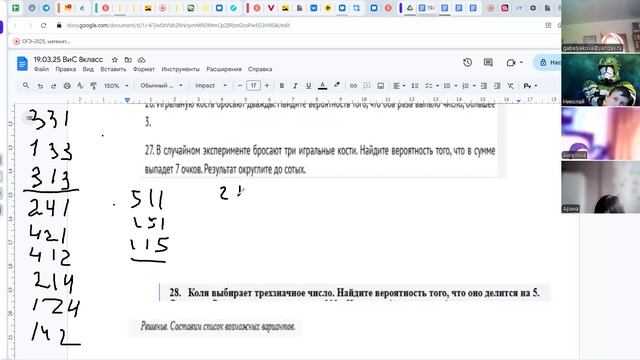Open the ОГЭ-2025 bookmark
Screen dimensions: 640x360
click(41, 41)
